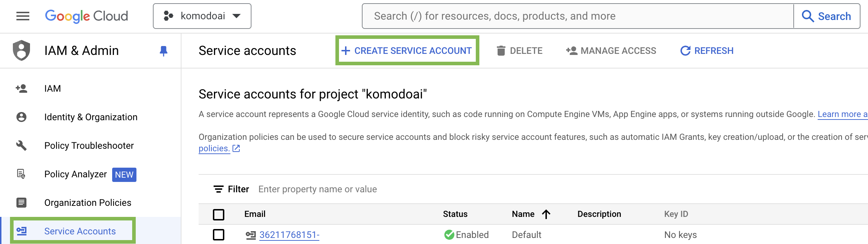Image resolution: width=868 pixels, height=244 pixels.
Task: Click the external link icon after policies
Action: [236, 148]
